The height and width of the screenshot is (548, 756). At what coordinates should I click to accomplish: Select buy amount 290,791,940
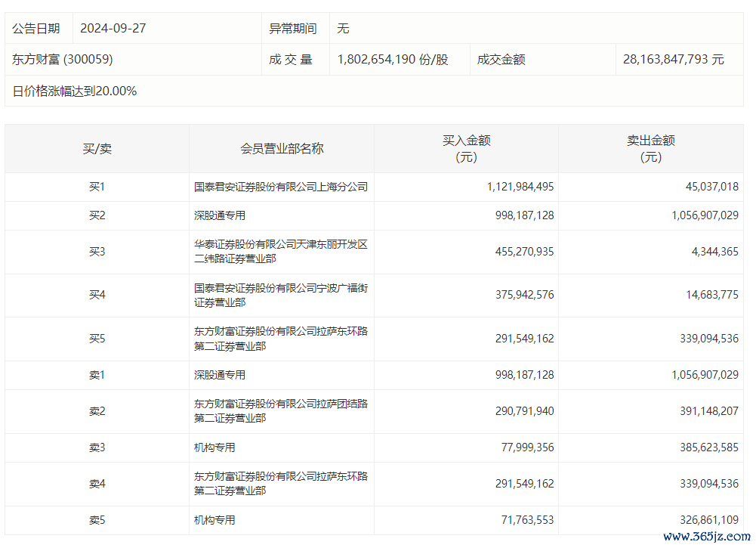pos(525,411)
